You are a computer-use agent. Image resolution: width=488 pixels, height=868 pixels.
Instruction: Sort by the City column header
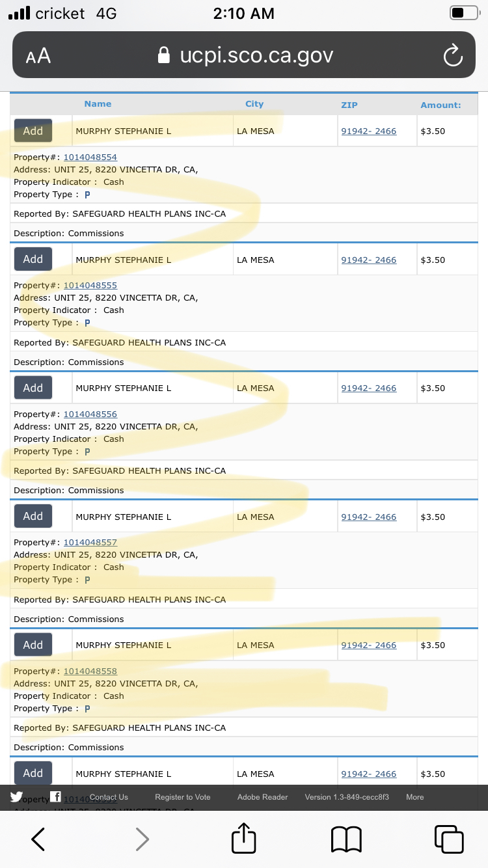[254, 104]
